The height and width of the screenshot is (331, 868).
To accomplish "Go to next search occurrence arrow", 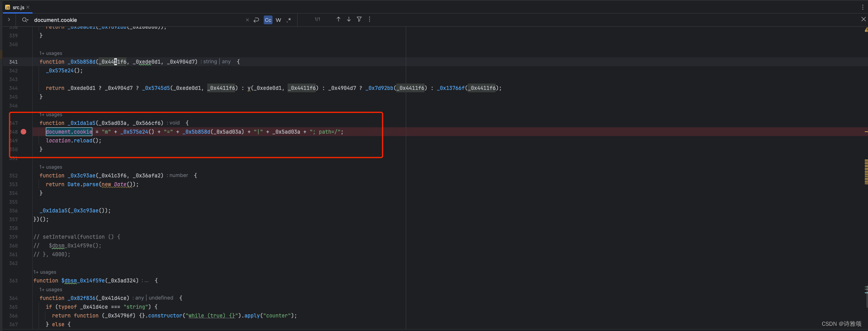I will coord(349,19).
